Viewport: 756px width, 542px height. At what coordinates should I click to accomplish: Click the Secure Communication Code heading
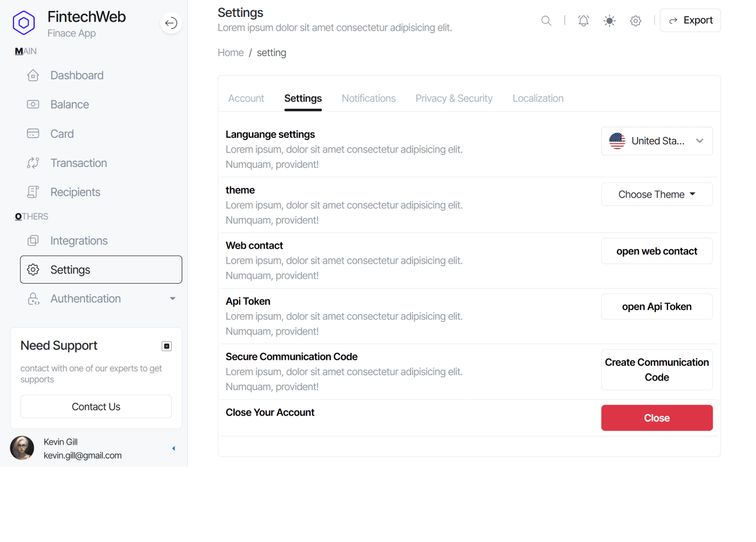[x=292, y=357]
